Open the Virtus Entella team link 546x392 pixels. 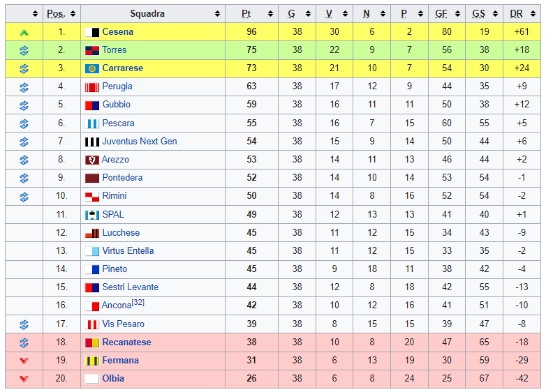coord(128,251)
